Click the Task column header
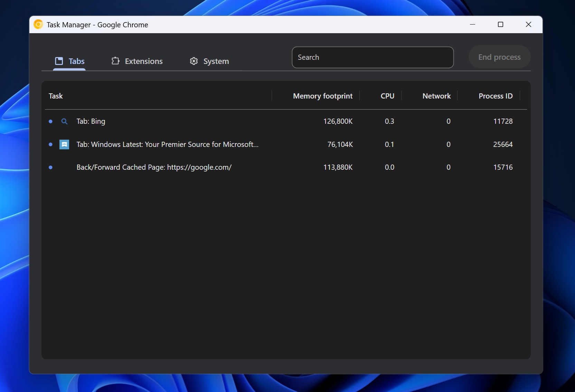The width and height of the screenshot is (575, 392). click(x=56, y=96)
